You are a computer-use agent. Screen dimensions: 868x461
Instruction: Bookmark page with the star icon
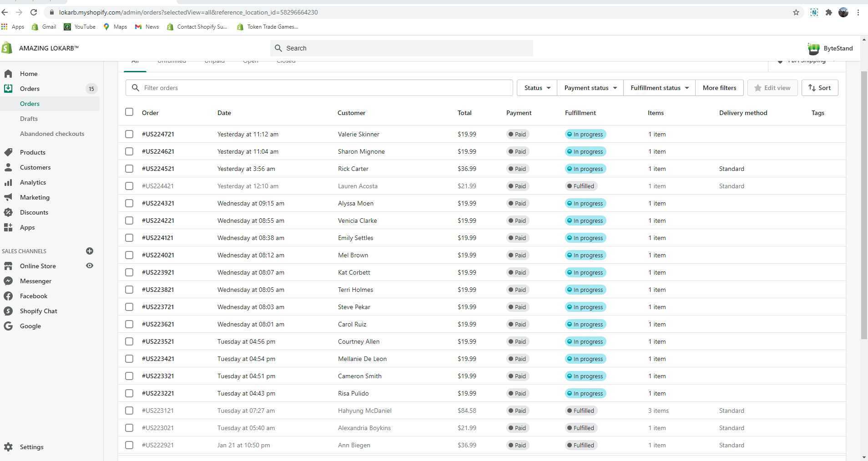click(x=796, y=12)
